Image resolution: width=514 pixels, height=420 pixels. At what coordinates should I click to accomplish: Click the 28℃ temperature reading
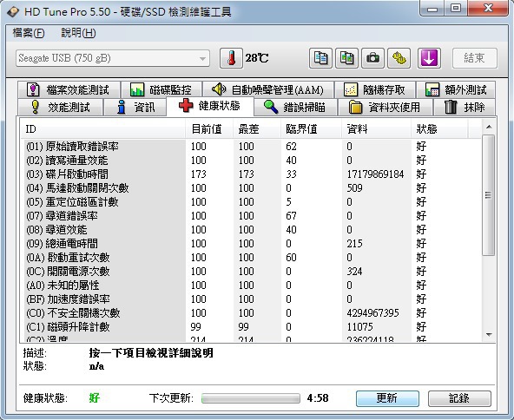[257, 58]
